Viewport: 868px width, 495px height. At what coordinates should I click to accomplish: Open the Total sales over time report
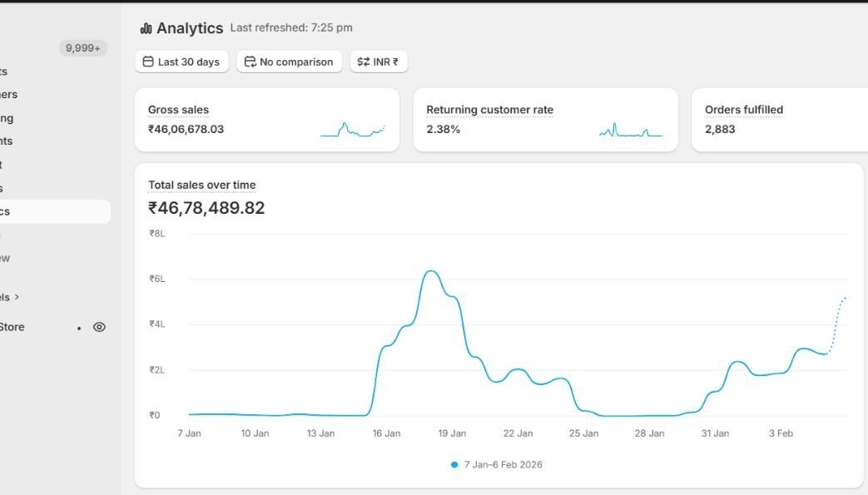click(x=202, y=185)
